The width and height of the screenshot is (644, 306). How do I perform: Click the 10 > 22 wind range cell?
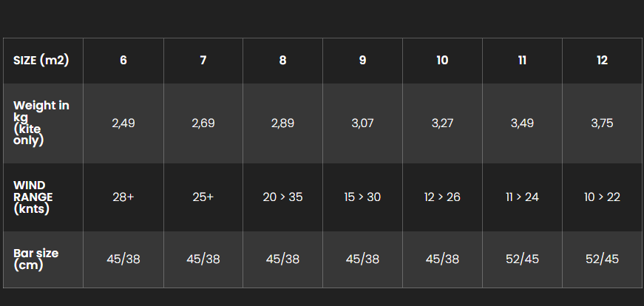[602, 197]
